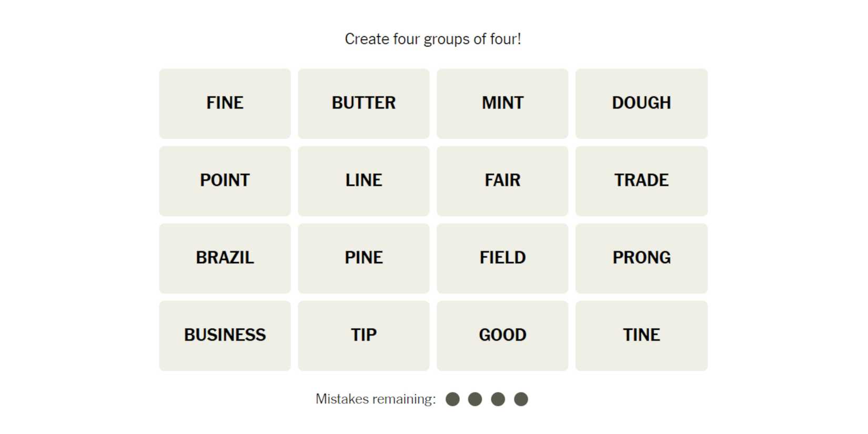Pick the DOUGH tile
This screenshot has width=868, height=434.
[641, 103]
